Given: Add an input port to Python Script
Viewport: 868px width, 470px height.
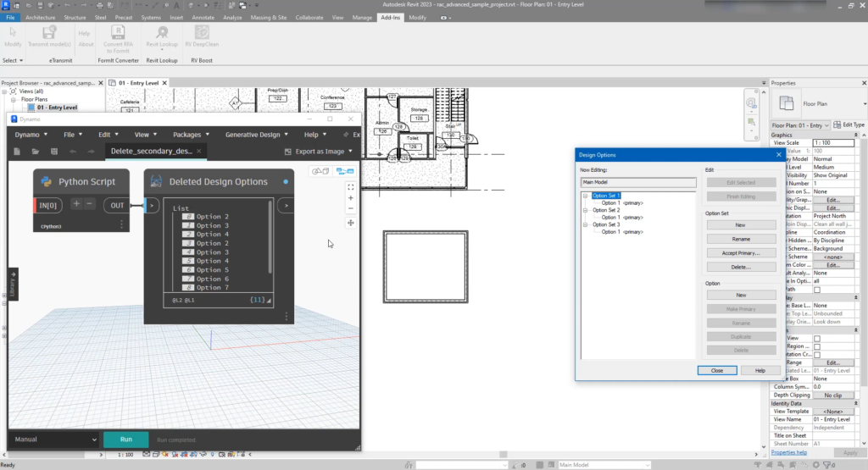Looking at the screenshot, I should pyautogui.click(x=76, y=204).
